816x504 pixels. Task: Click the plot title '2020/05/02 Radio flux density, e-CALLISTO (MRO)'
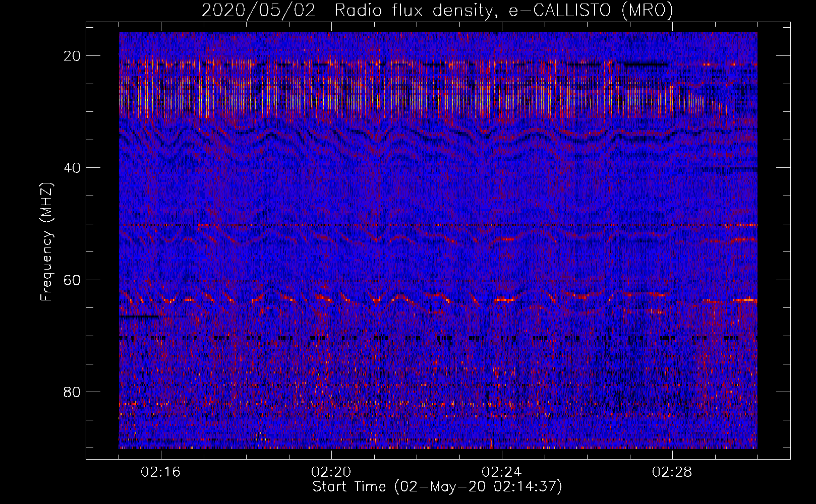pos(437,11)
